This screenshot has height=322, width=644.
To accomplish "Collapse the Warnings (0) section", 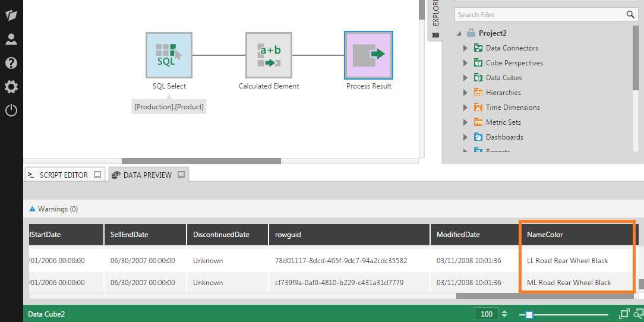I will (33, 209).
